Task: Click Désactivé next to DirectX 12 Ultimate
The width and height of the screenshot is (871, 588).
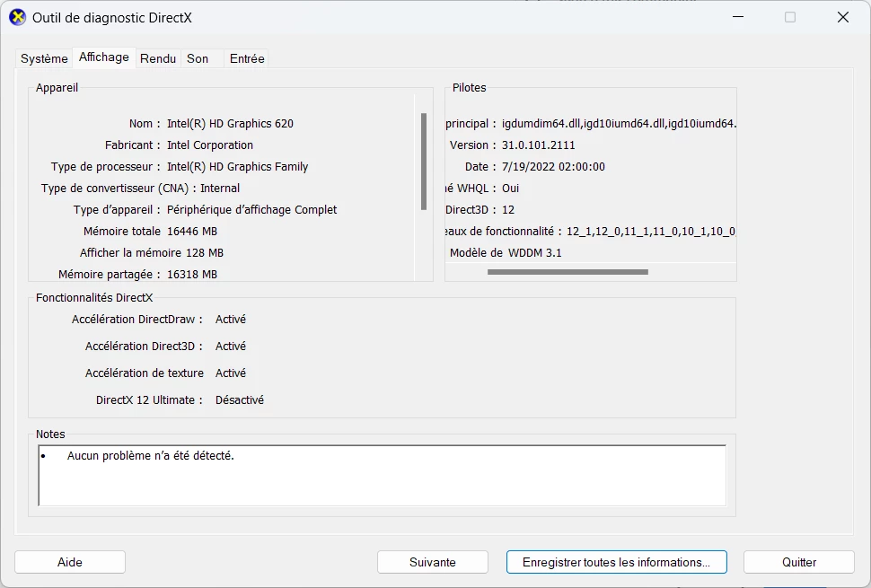Action: 240,399
